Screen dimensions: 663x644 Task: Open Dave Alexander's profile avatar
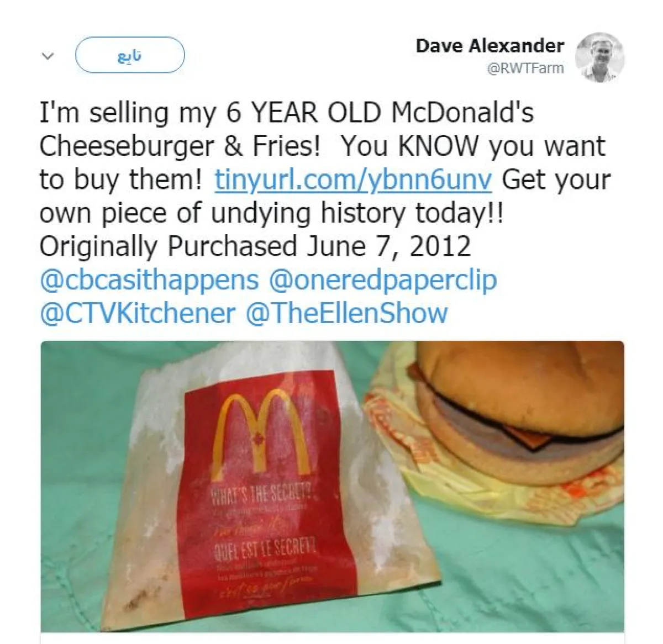tap(600, 57)
